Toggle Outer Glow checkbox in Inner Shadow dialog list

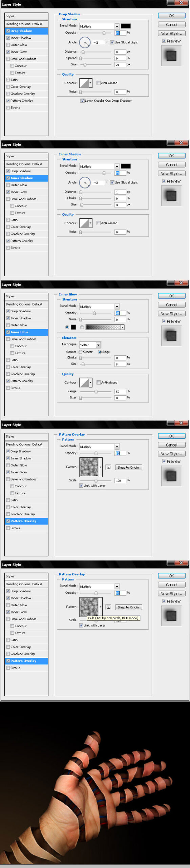[x=8, y=185]
